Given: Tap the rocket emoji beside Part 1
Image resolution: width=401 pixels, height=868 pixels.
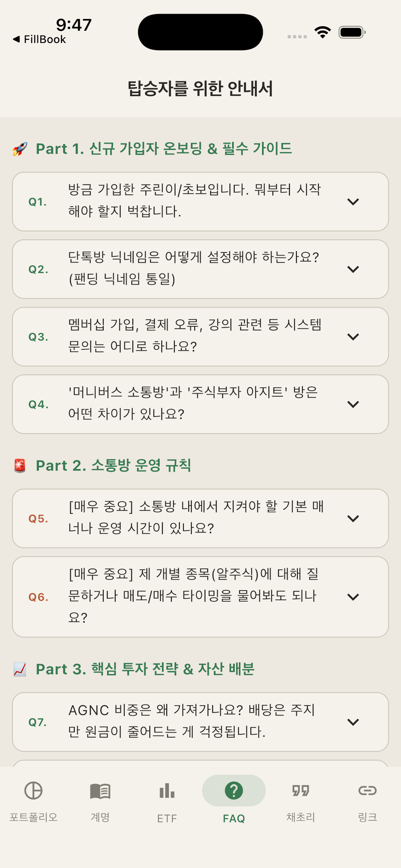Looking at the screenshot, I should click(20, 149).
